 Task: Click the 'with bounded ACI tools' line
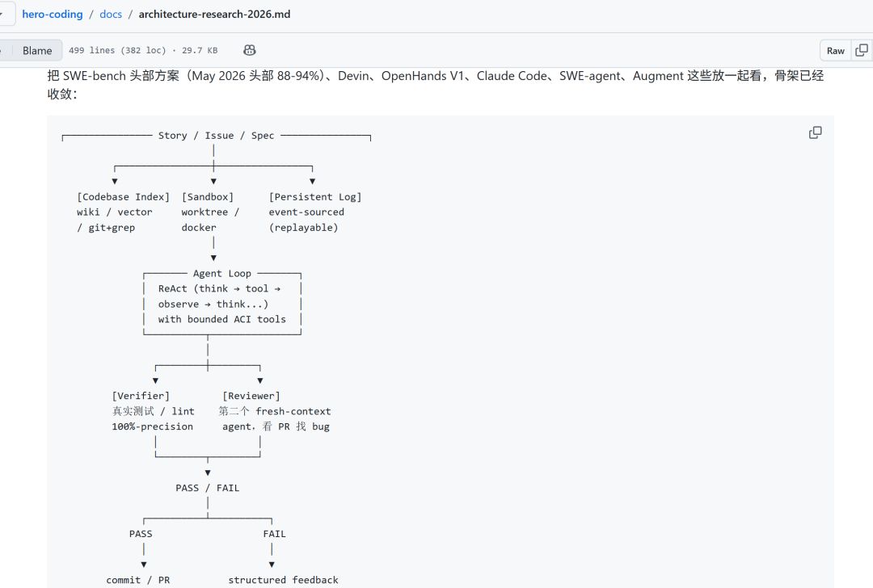click(222, 319)
